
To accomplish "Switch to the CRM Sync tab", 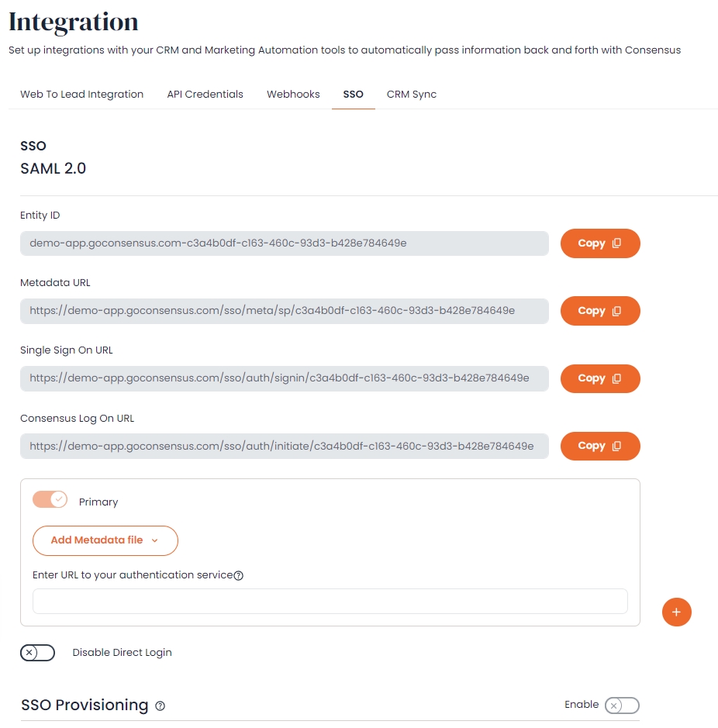I will (411, 94).
